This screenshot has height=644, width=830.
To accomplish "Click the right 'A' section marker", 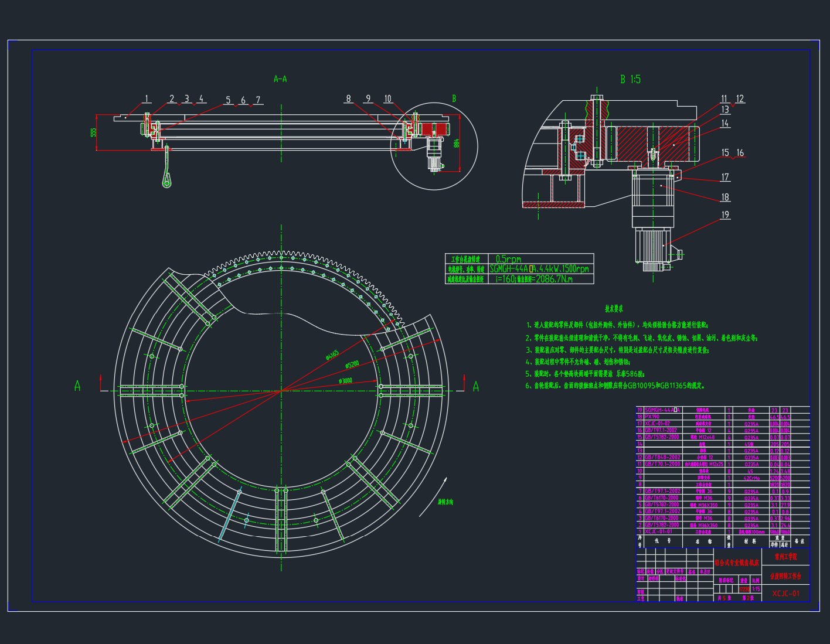I will pos(475,386).
